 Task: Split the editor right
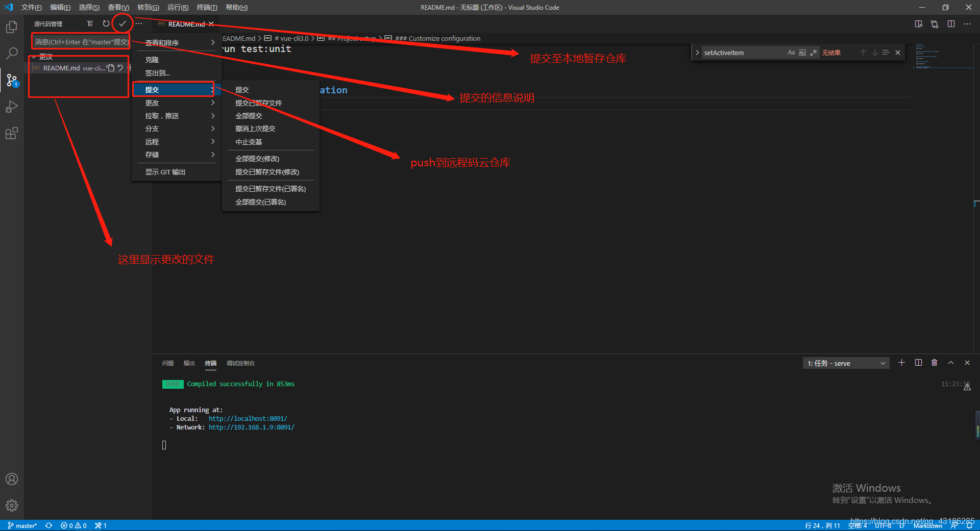click(x=951, y=24)
